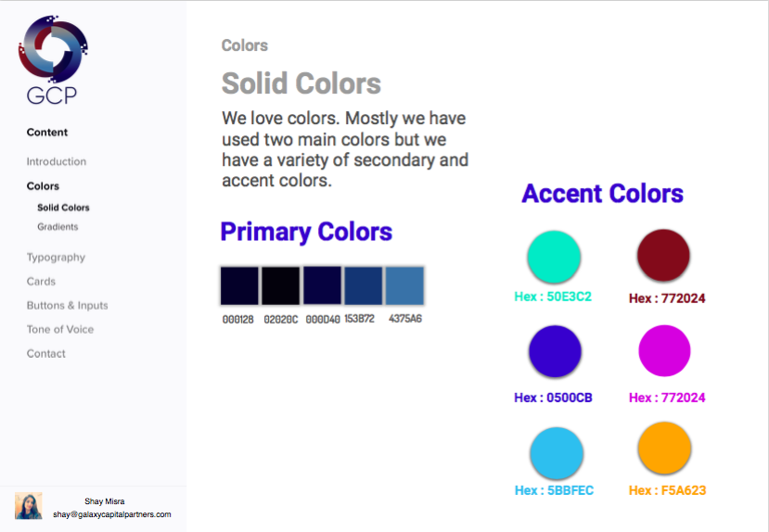Click the GCP logo in sidebar
The height and width of the screenshot is (532, 769).
53,59
